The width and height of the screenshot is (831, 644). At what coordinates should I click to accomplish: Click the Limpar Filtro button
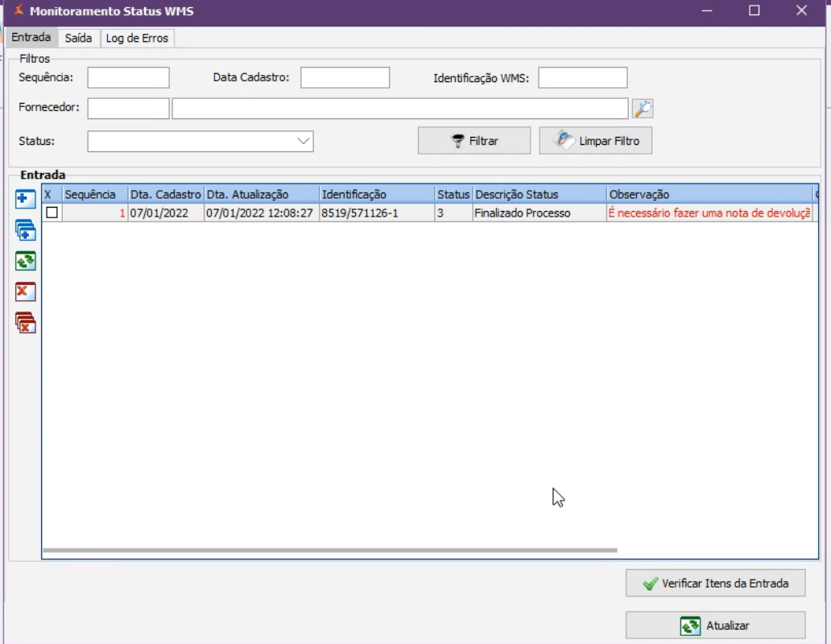(596, 141)
